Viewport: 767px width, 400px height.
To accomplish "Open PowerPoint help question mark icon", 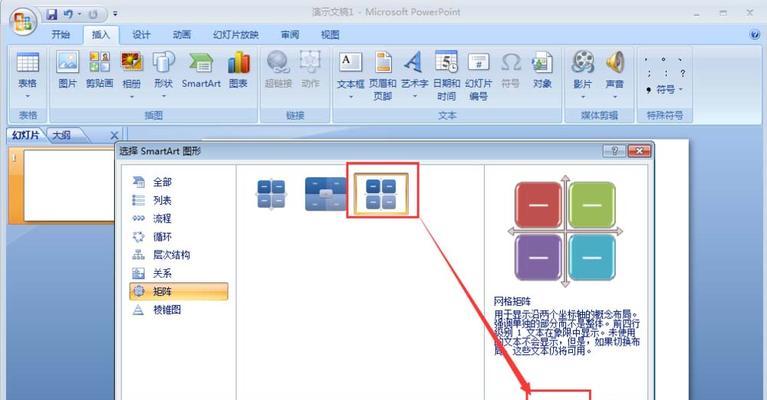I will click(x=755, y=34).
